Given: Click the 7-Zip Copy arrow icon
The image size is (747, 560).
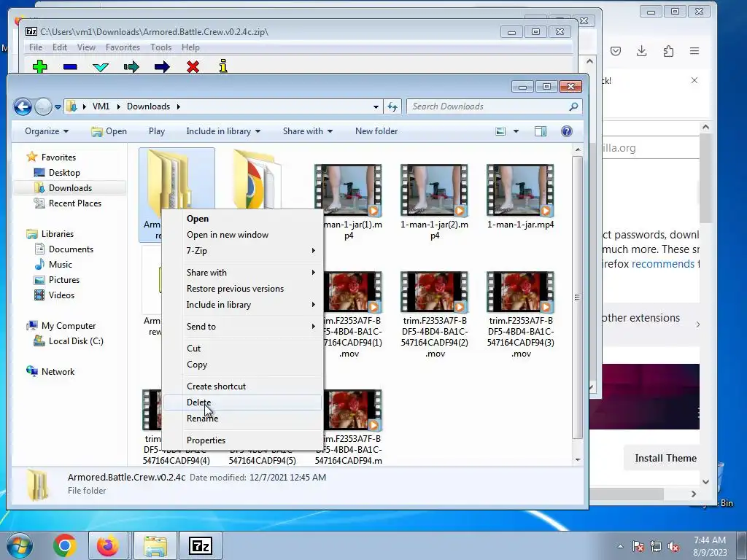Looking at the screenshot, I should pyautogui.click(x=131, y=66).
